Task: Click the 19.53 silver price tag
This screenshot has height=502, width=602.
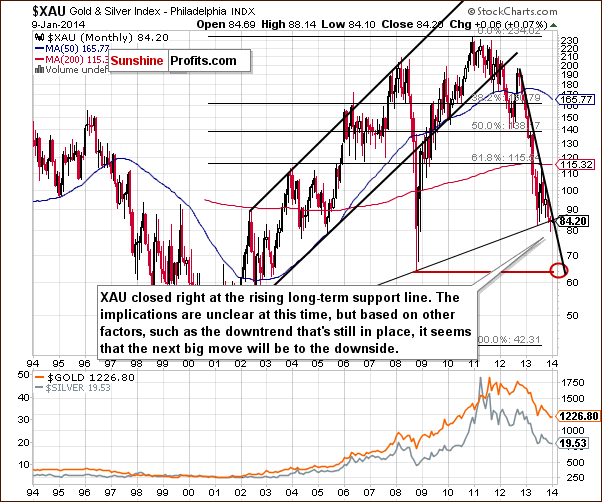Action: pos(573,444)
